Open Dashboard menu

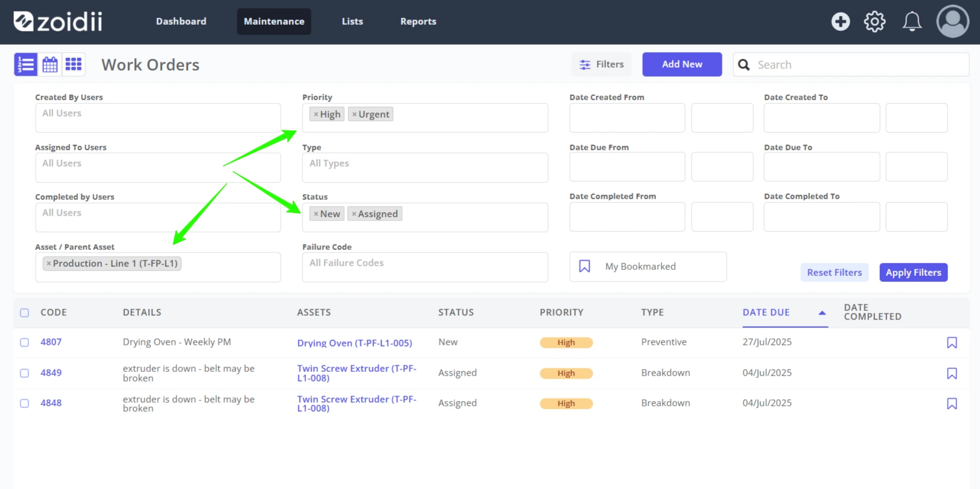point(181,22)
